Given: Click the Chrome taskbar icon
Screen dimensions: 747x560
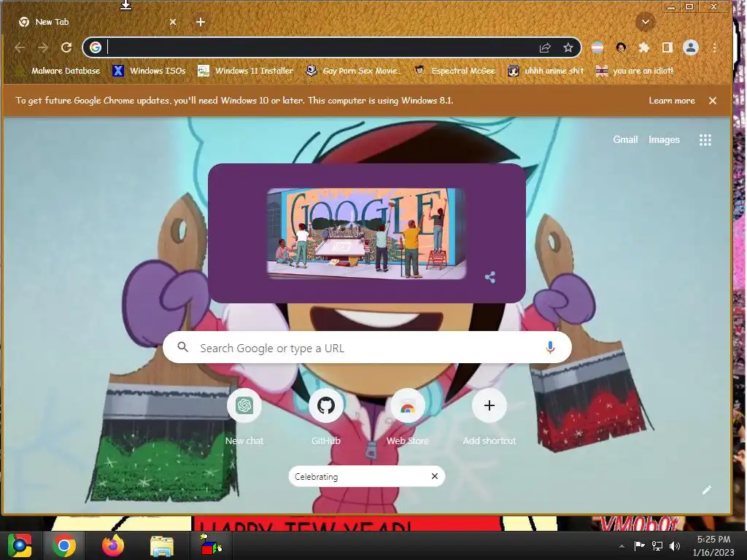Looking at the screenshot, I should [64, 545].
